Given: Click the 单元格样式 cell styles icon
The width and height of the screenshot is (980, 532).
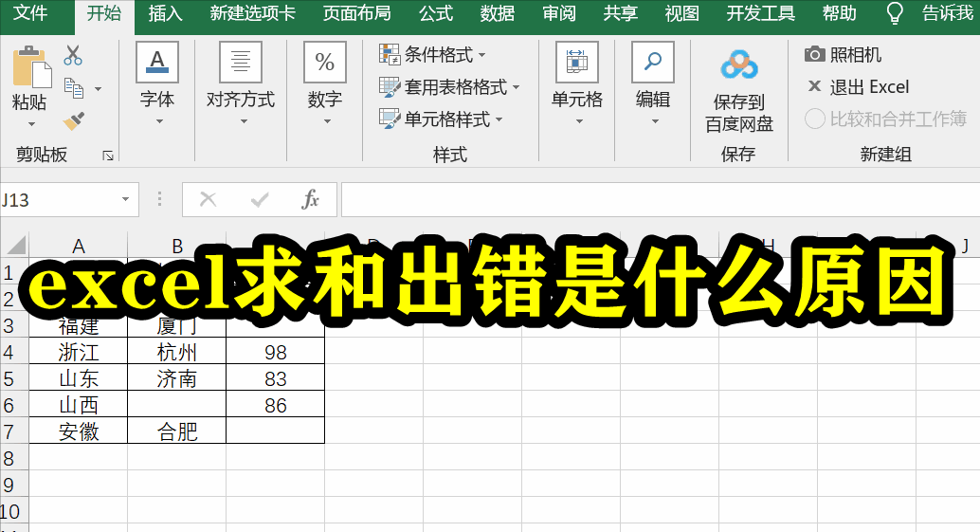Looking at the screenshot, I should point(390,119).
